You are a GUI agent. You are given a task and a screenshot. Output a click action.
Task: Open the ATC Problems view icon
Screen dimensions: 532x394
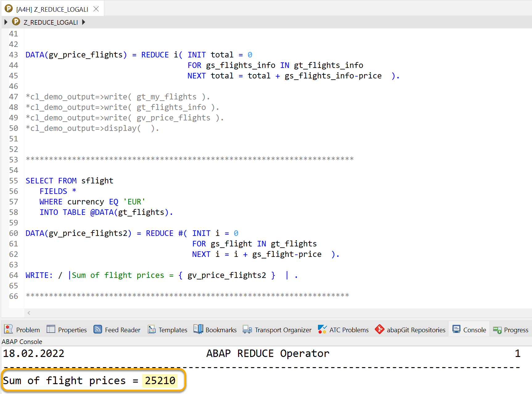(x=322, y=329)
